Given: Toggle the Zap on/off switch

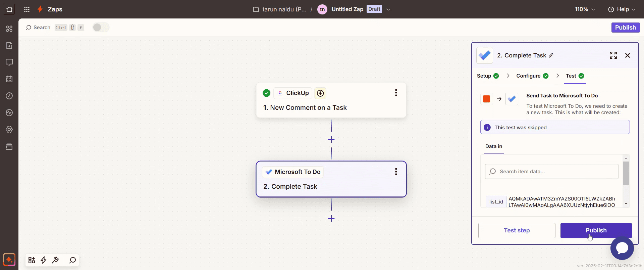Looking at the screenshot, I should 101,28.
